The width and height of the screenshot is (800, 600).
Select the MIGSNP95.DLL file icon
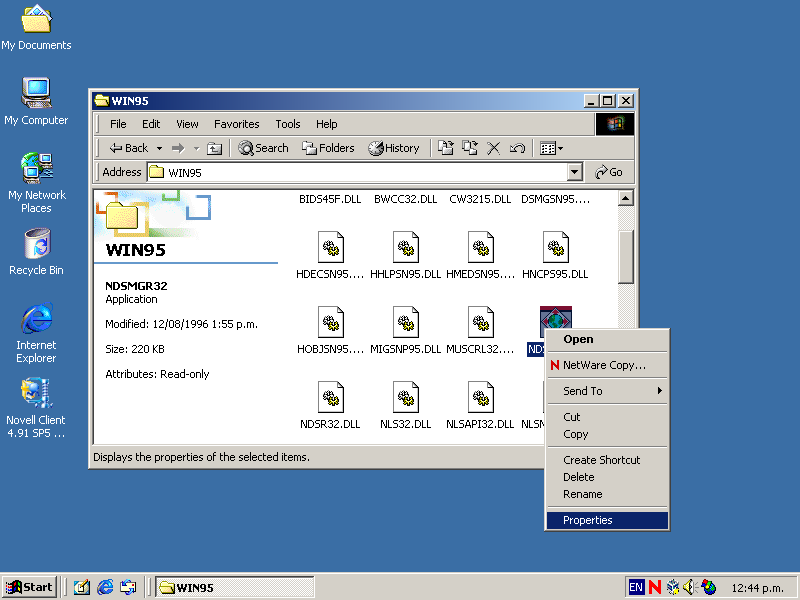pos(406,322)
